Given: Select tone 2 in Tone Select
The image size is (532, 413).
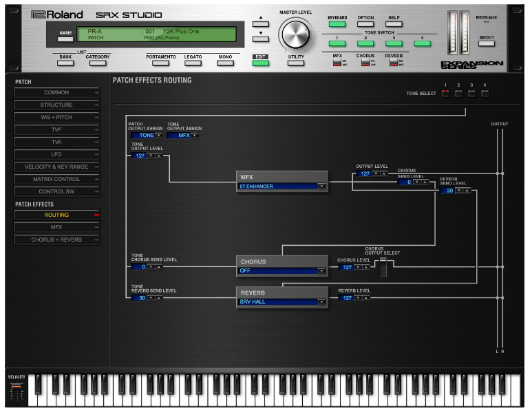Looking at the screenshot, I should click(459, 94).
